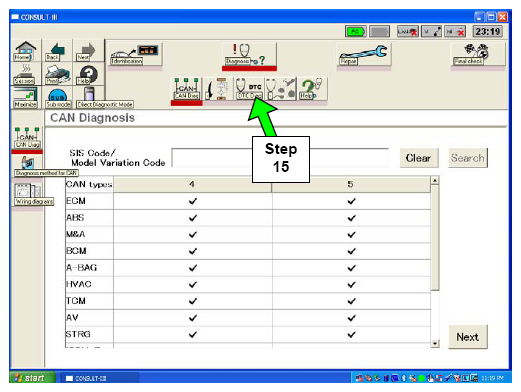The image size is (521, 392).
Task: Click the blank grey status indicator
Action: click(x=380, y=32)
